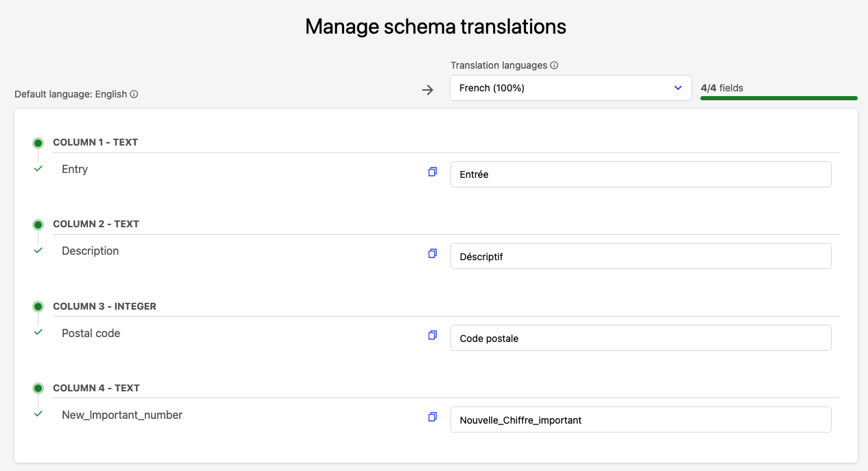Click the green 4/4 fields progress bar
Screen dimensions: 868x471
[779, 98]
